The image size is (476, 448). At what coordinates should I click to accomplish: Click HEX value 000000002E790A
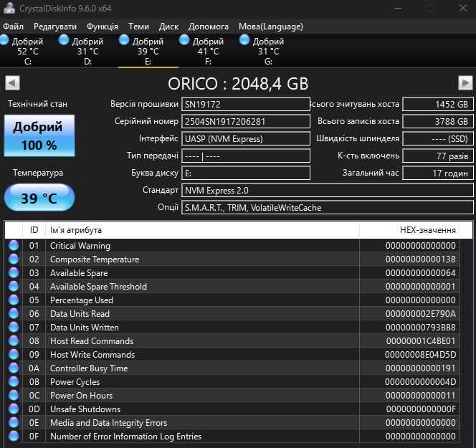(421, 314)
